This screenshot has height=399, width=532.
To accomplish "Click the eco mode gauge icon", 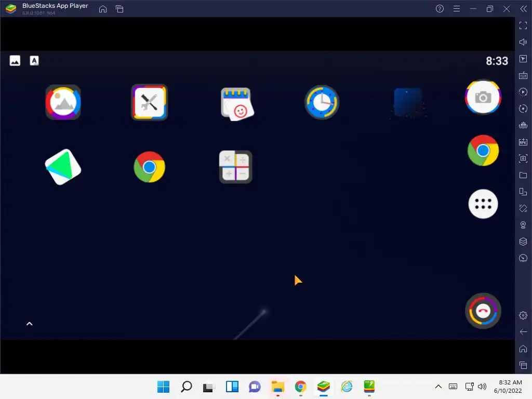I will pos(523,258).
